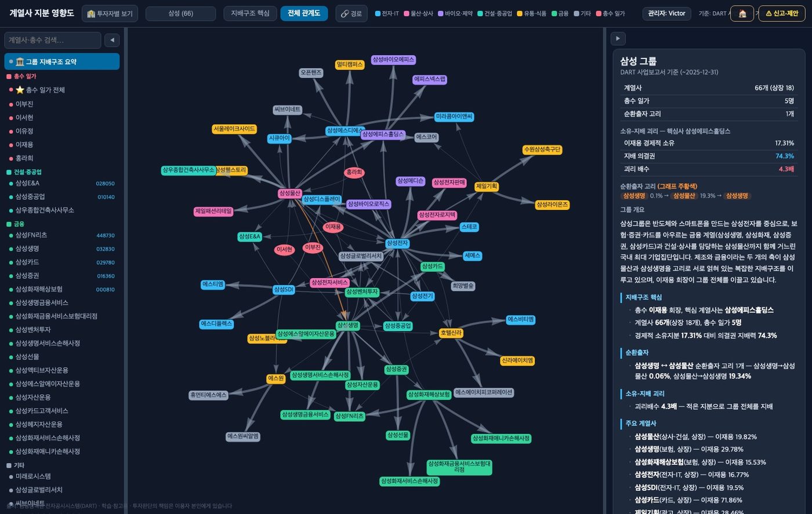812x514 pixels.
Task: Collapse the 기타 sidebar section header
Action: (62, 465)
